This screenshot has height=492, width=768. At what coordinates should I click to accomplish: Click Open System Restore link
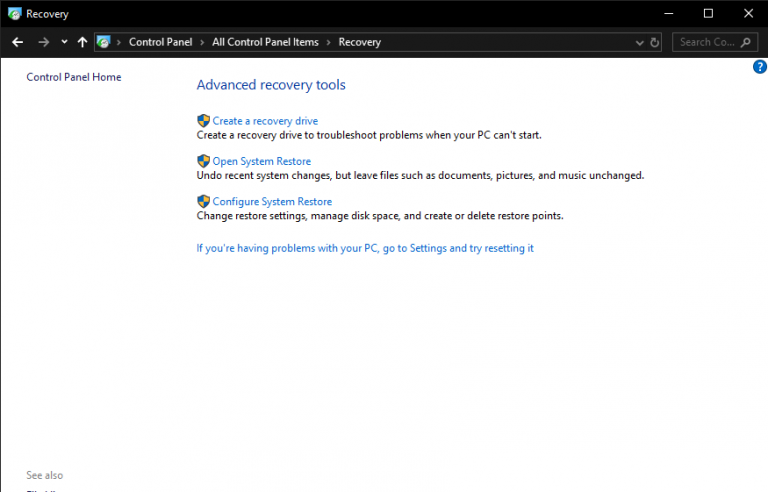click(262, 161)
